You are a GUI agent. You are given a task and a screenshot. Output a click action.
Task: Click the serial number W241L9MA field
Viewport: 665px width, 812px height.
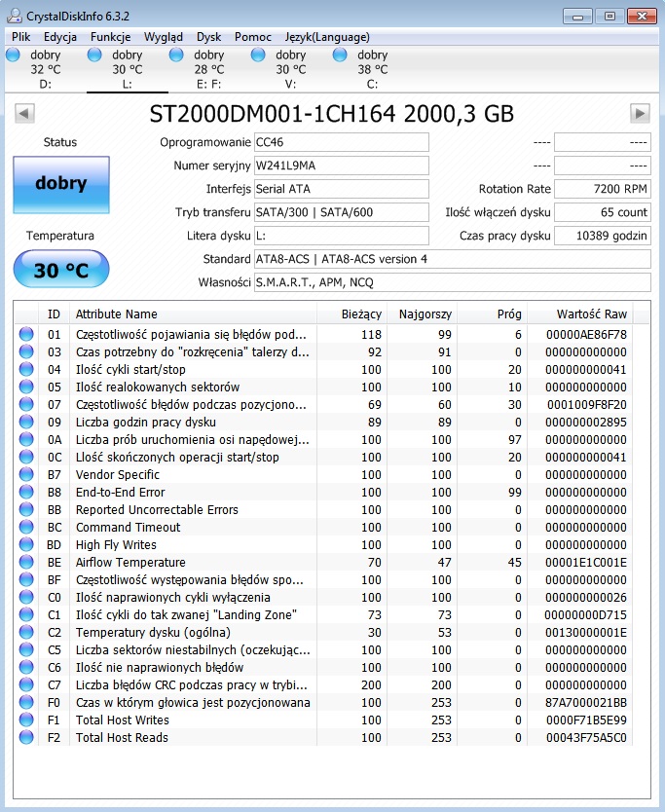point(342,166)
